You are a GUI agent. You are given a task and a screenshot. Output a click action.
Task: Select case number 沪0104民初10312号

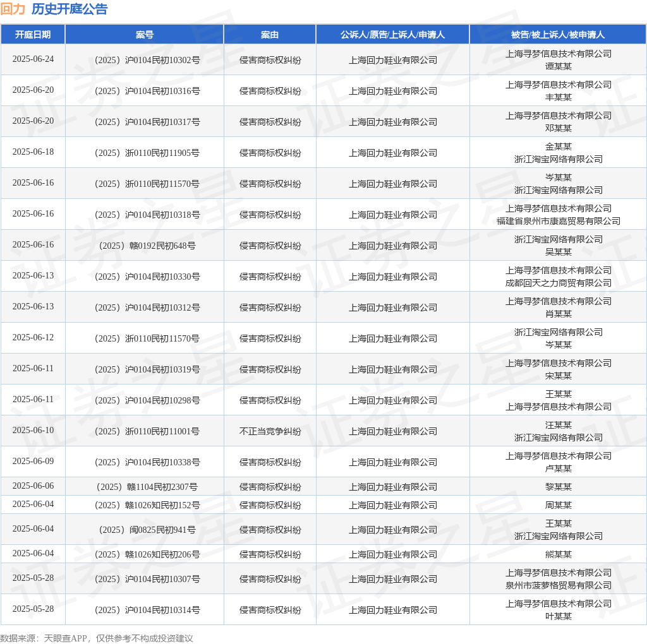click(x=147, y=307)
